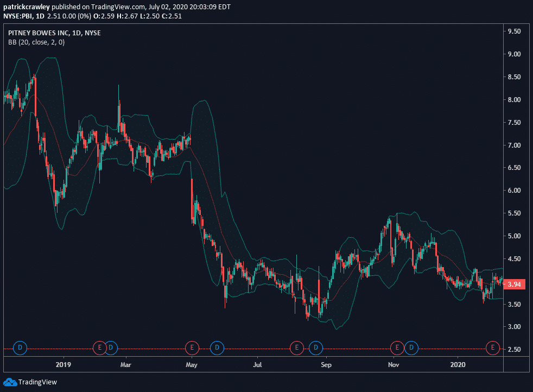
Task: Click the earnings marker above the May label
Action: coord(192,348)
